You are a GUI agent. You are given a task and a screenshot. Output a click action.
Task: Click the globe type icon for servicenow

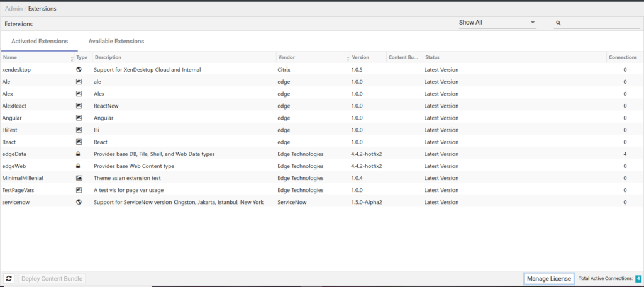click(x=79, y=202)
